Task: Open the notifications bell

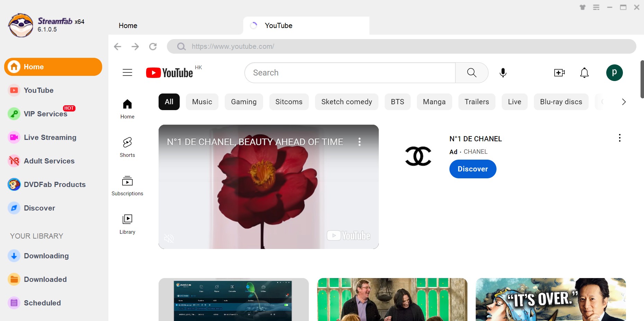Action: click(584, 73)
